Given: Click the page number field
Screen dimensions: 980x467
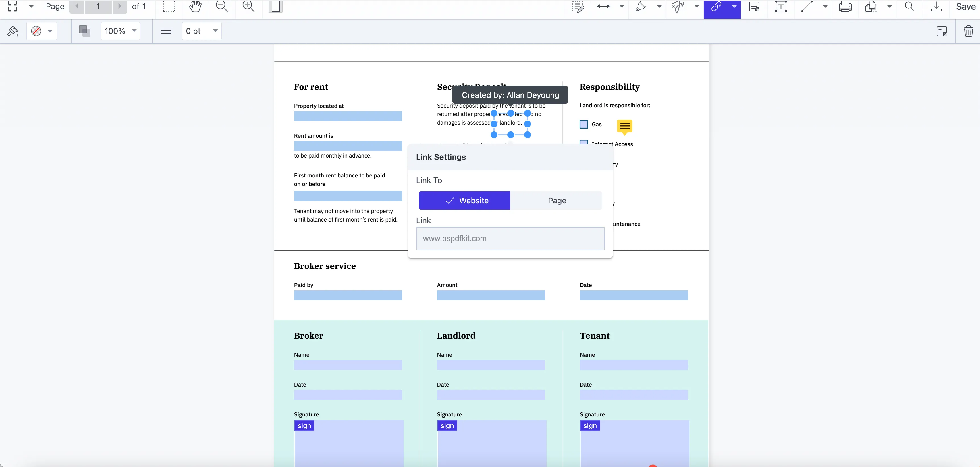Looking at the screenshot, I should tap(98, 6).
